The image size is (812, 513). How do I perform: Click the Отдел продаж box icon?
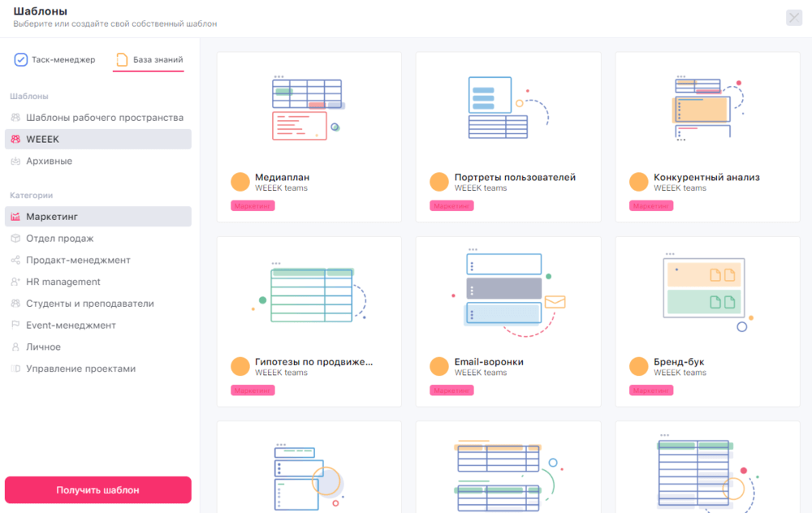click(x=15, y=238)
